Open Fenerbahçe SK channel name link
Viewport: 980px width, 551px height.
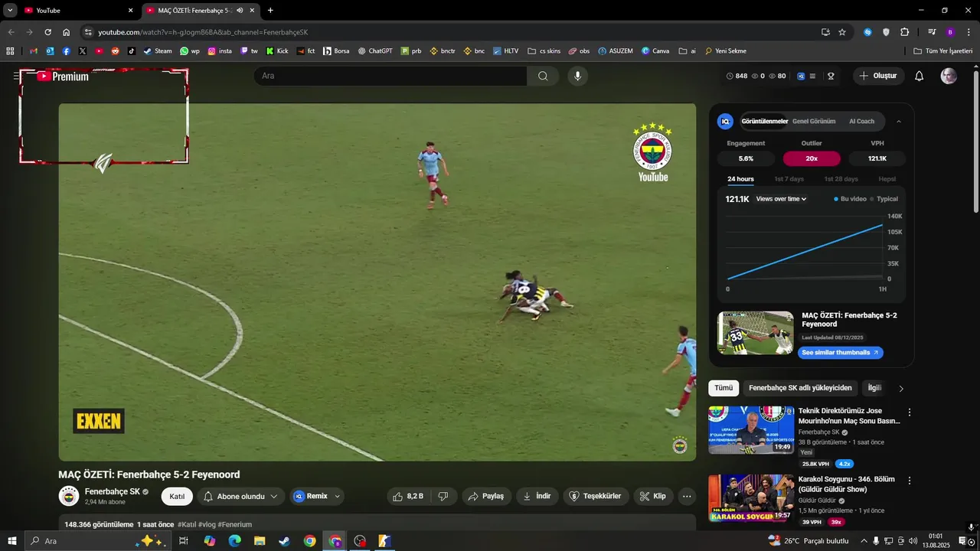(112, 491)
